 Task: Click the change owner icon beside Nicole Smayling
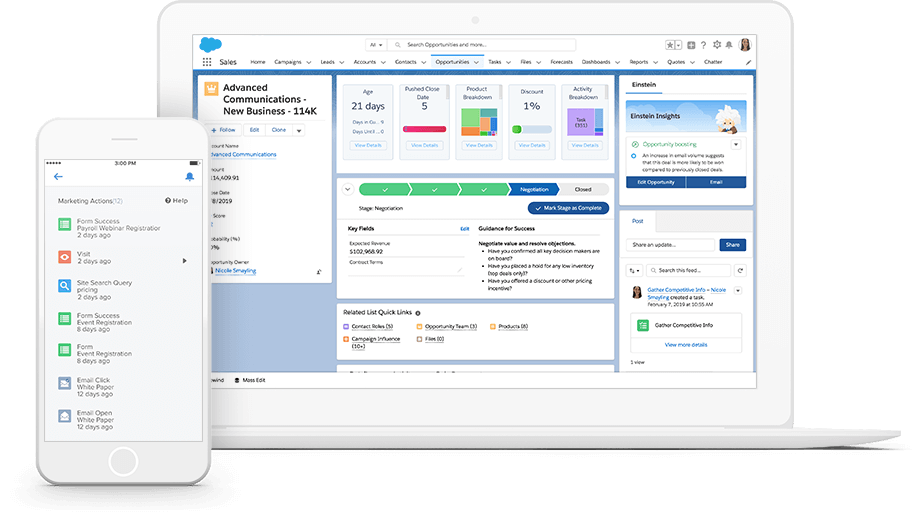pyautogui.click(x=319, y=272)
